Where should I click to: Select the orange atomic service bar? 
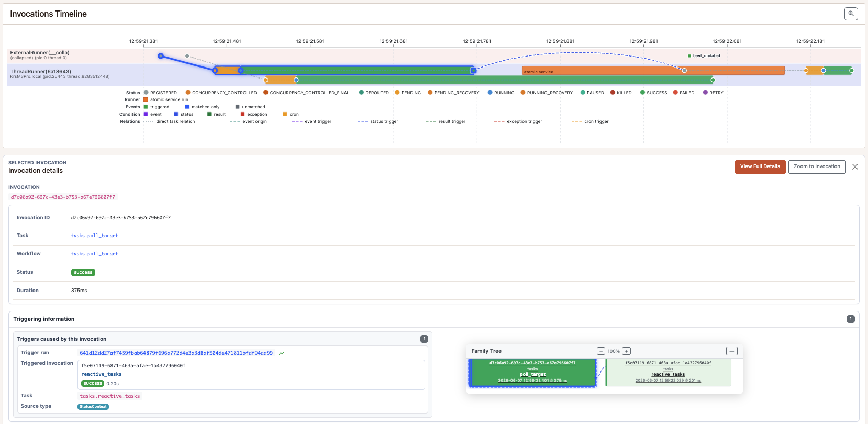click(x=653, y=71)
